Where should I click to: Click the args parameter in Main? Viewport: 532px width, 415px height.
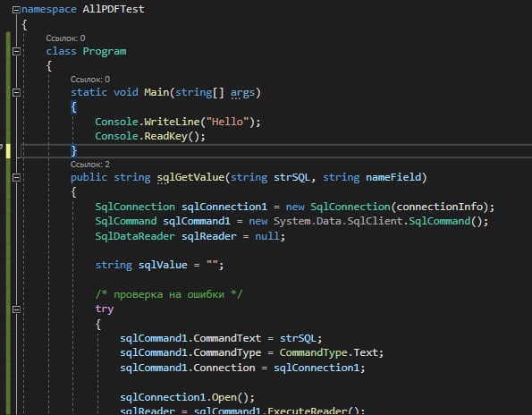pos(242,93)
